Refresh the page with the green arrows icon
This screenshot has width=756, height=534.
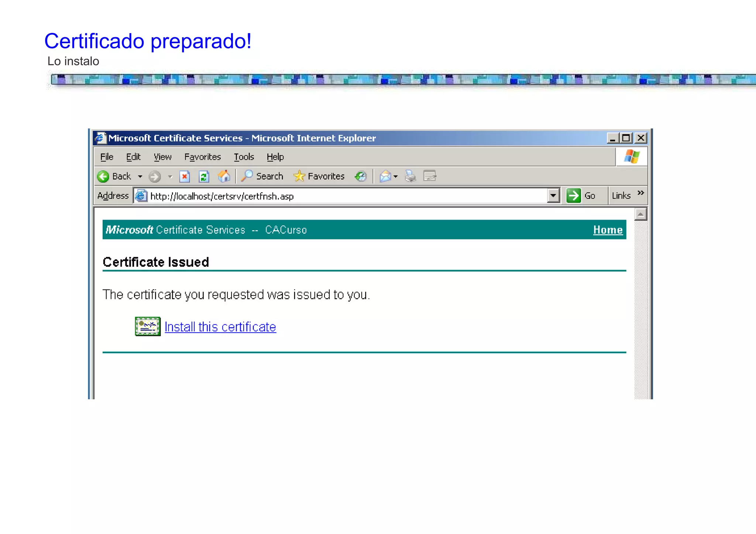204,176
